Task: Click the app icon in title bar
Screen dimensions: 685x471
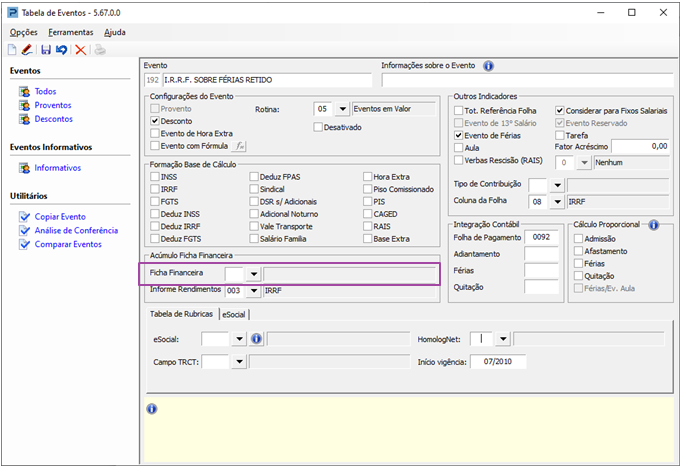Action: (x=13, y=13)
